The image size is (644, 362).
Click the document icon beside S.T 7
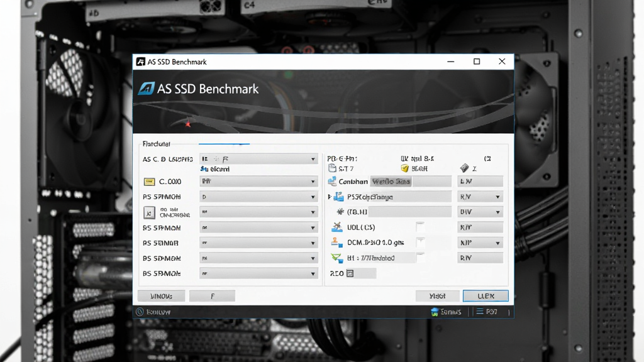click(x=332, y=168)
